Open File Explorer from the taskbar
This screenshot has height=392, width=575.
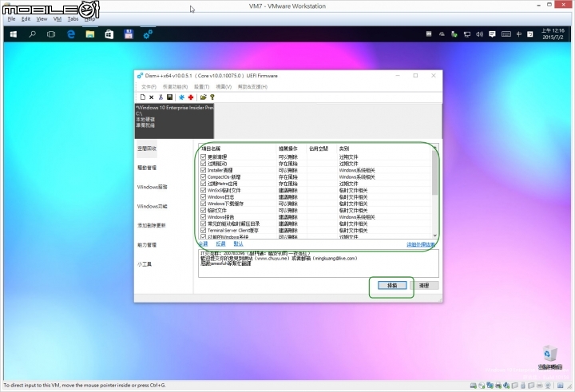point(89,34)
